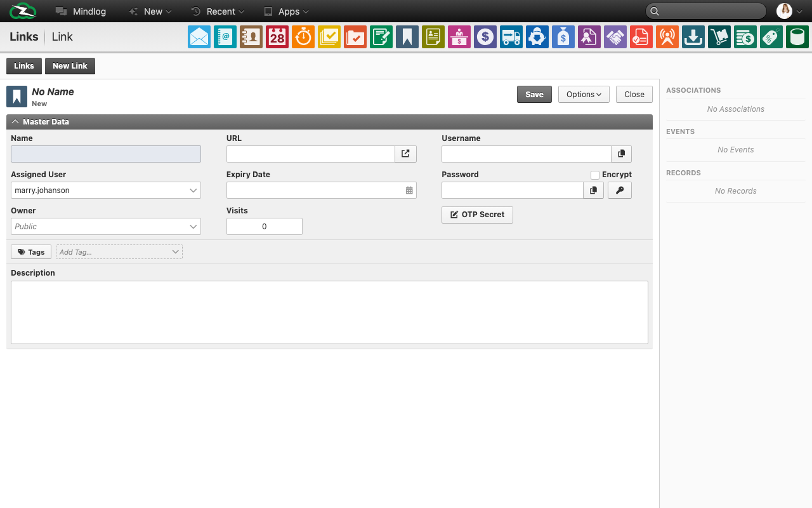Copy the Username to clipboard
The width and height of the screenshot is (812, 508).
[622, 154]
